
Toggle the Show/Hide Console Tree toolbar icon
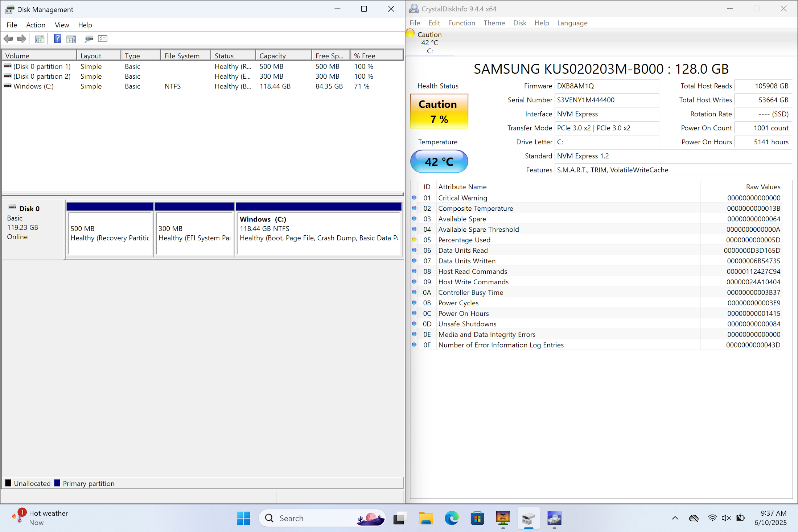tap(40, 39)
